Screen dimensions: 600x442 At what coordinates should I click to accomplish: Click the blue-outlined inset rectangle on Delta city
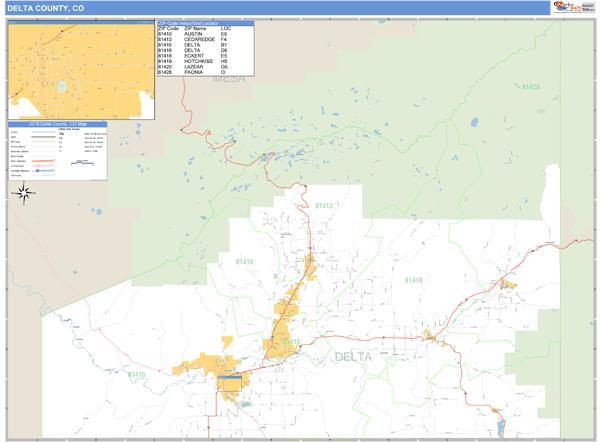230,383
